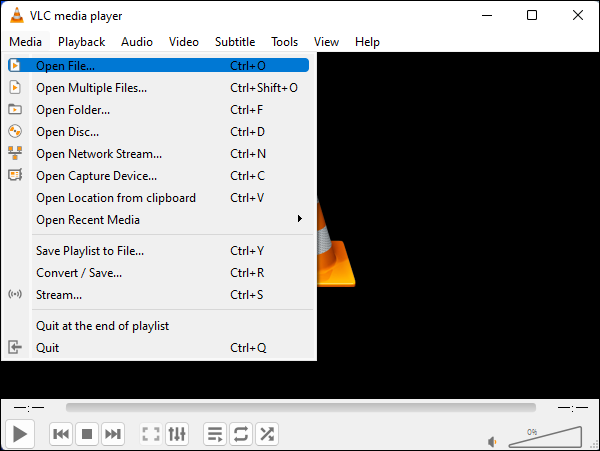Open the Tools menu
This screenshot has width=600, height=451.
point(284,42)
